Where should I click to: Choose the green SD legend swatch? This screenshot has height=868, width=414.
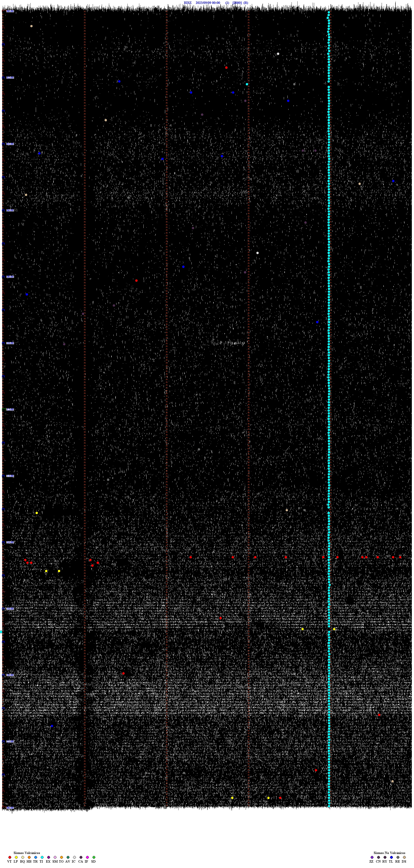94,857
